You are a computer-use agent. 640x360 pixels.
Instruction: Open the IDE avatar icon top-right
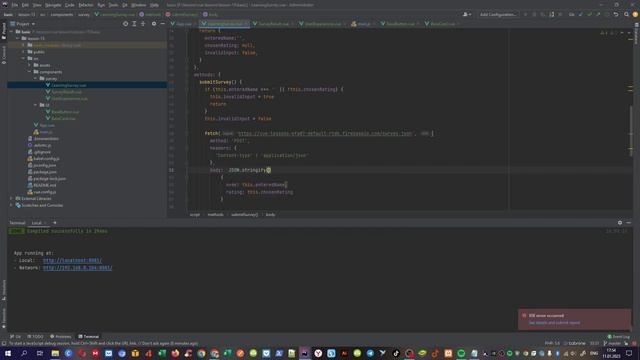pos(635,15)
